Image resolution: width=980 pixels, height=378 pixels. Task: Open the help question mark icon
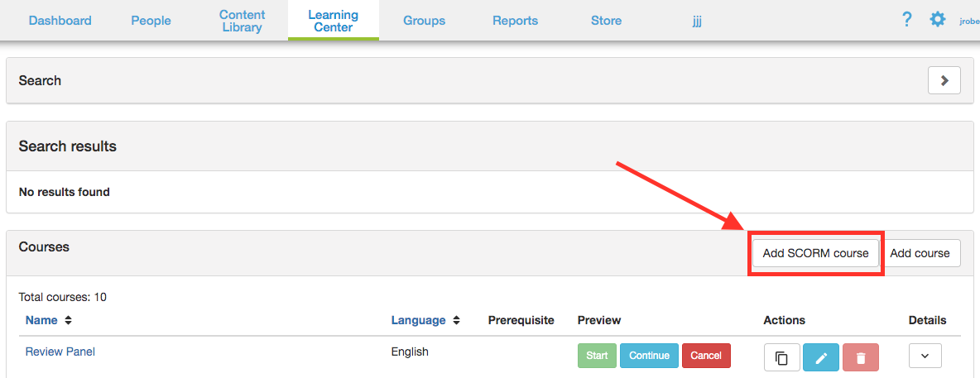(907, 20)
